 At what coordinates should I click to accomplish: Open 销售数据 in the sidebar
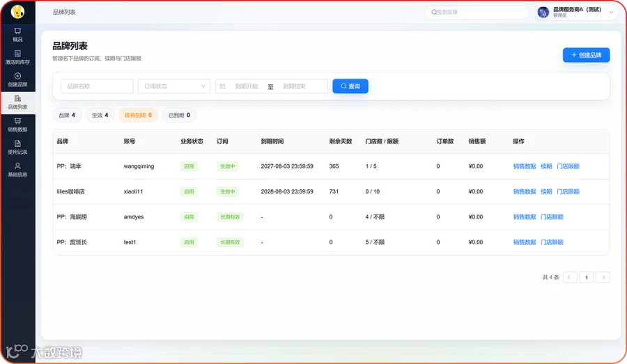pyautogui.click(x=17, y=125)
